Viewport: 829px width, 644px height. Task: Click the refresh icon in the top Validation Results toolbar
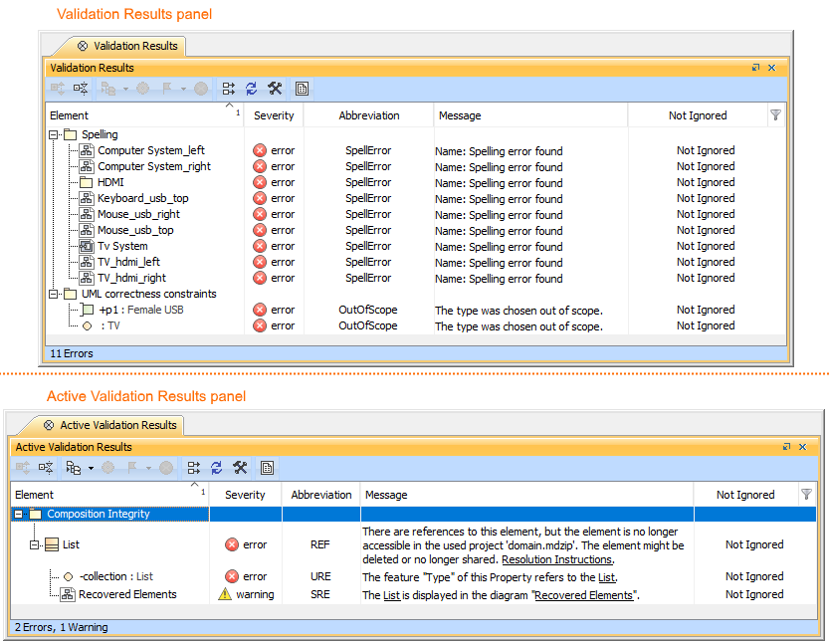pos(252,89)
